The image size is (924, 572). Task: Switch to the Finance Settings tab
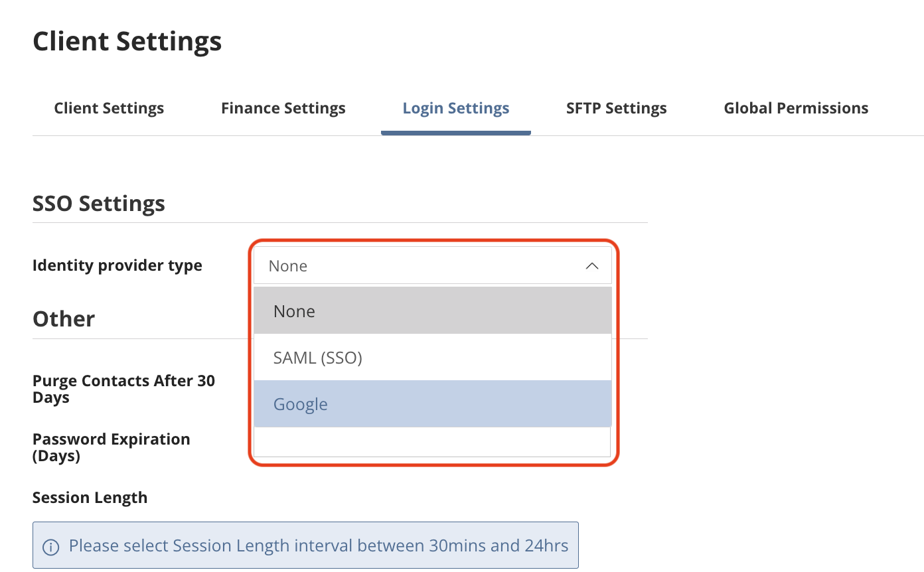click(283, 109)
